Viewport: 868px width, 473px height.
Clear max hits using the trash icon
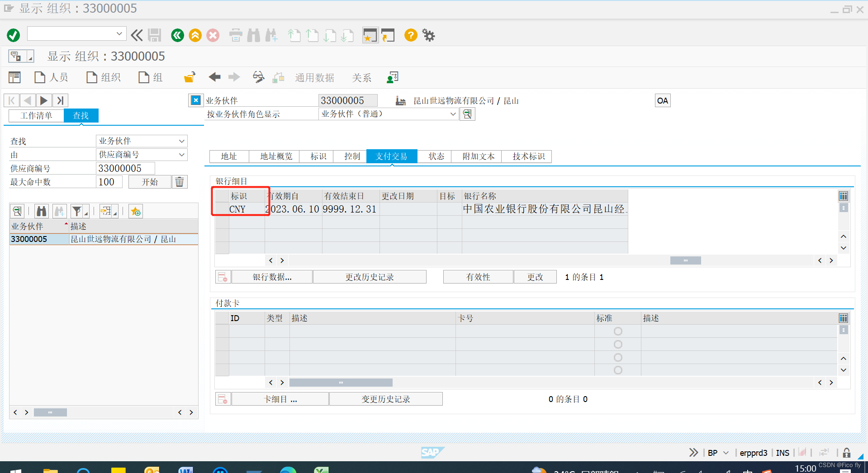[179, 181]
